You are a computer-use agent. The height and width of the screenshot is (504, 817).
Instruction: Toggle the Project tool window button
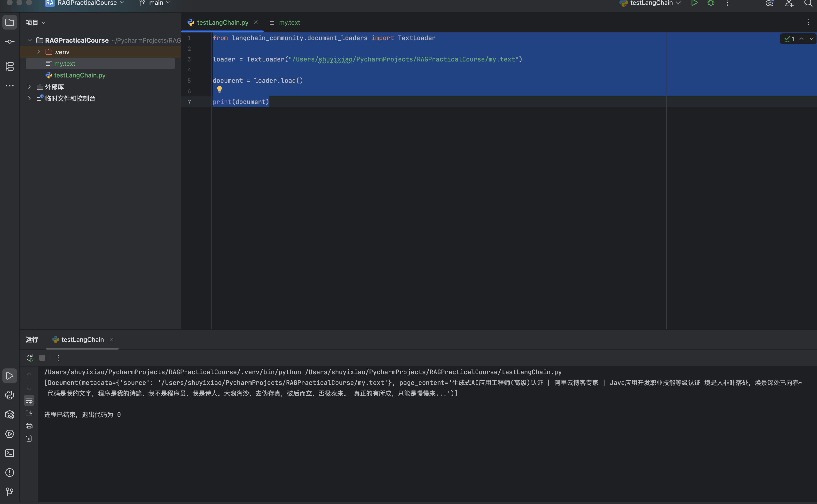tap(10, 22)
